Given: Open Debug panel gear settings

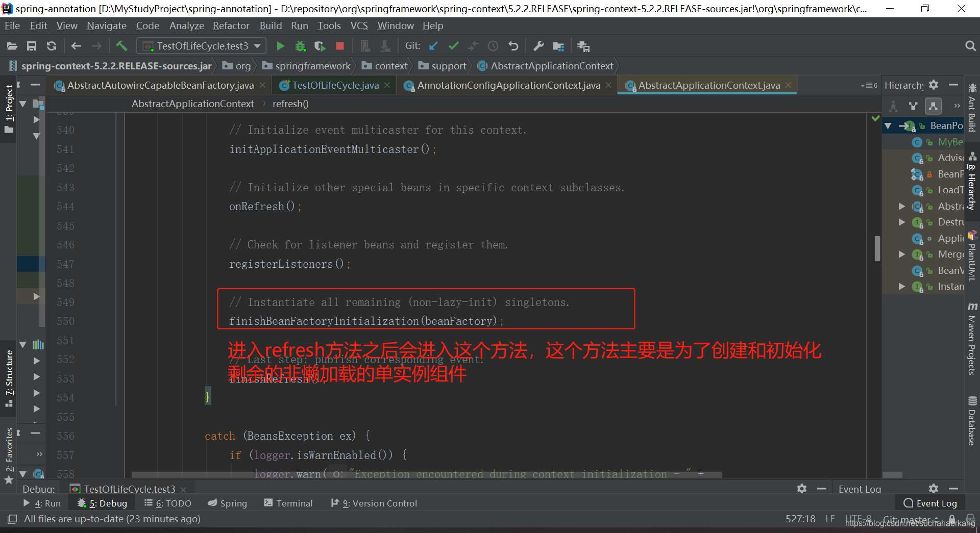Looking at the screenshot, I should pyautogui.click(x=802, y=489).
